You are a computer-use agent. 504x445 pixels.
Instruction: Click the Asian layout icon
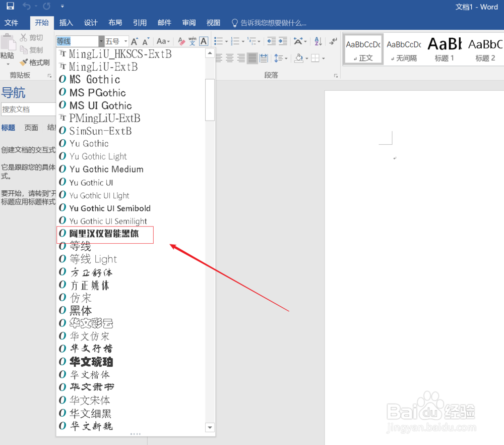(298, 41)
